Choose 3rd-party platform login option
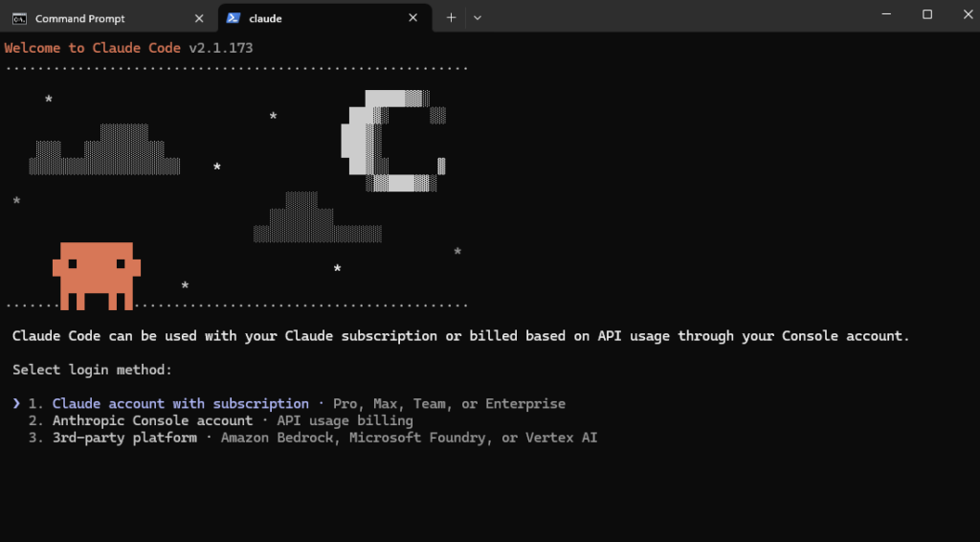 (x=313, y=438)
